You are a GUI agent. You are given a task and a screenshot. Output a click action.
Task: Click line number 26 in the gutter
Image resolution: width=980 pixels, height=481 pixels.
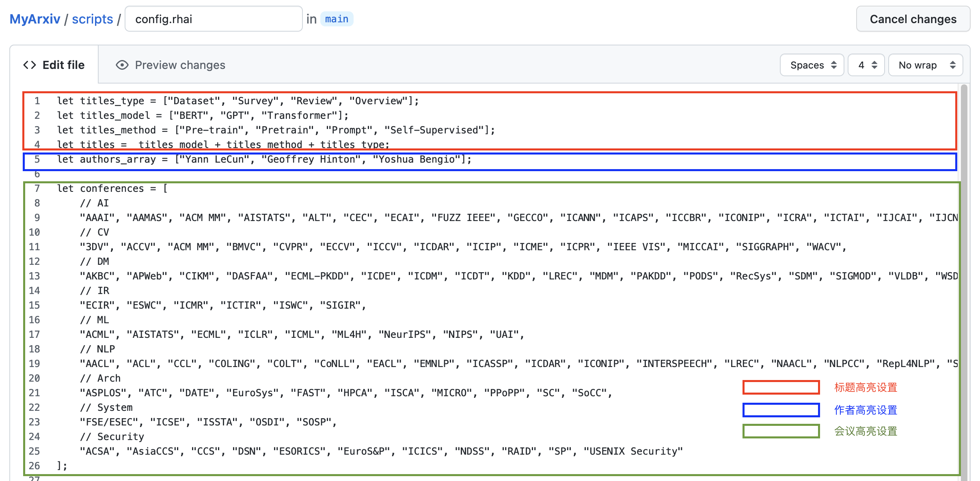pos(35,466)
